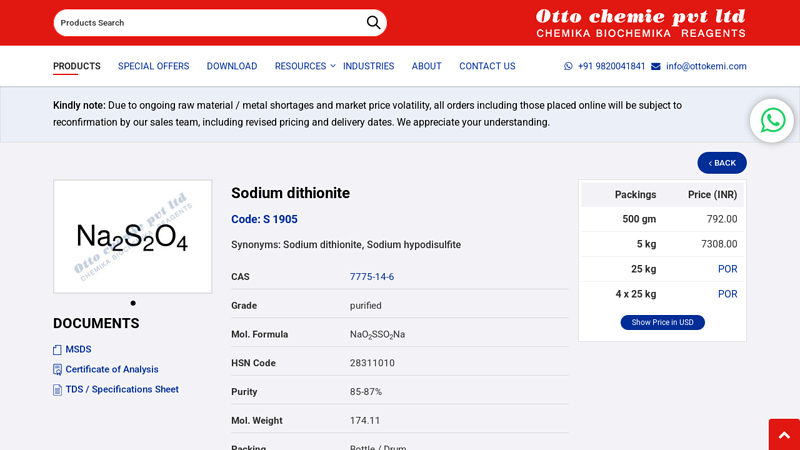
Task: Click the envelope icon beside email address
Action: pyautogui.click(x=656, y=66)
